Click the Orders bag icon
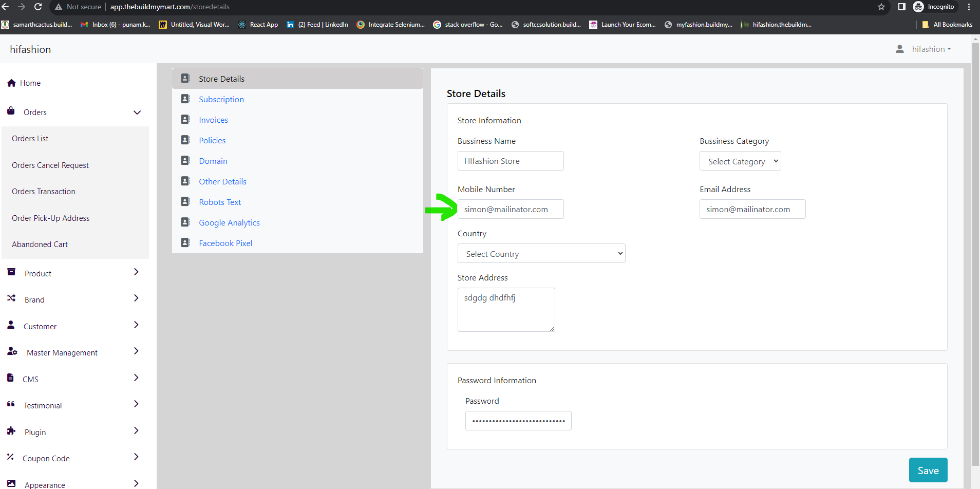 (x=11, y=110)
